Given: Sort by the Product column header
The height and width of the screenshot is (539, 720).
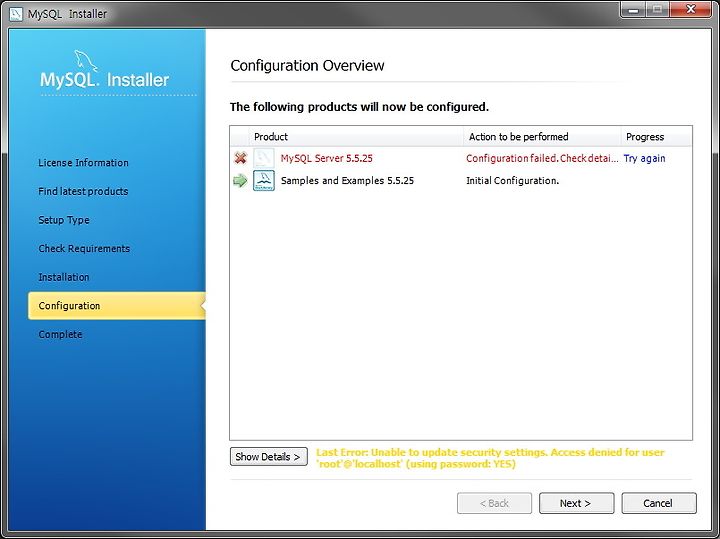Looking at the screenshot, I should coord(356,137).
